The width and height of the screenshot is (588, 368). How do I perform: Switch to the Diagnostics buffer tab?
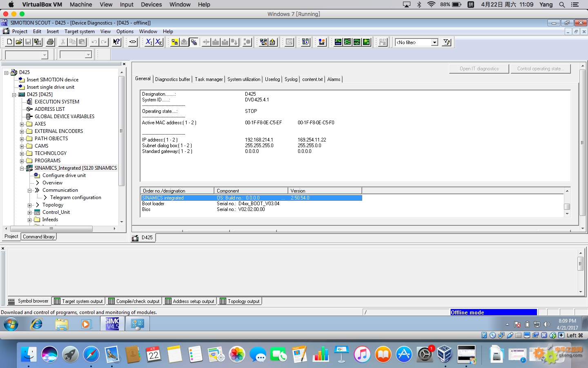coord(173,79)
